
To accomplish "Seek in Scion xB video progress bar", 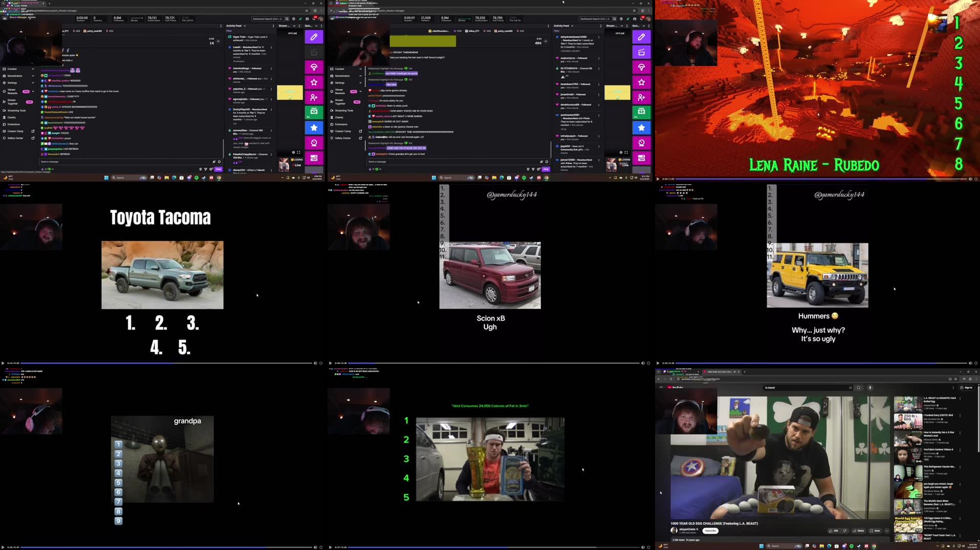I will (x=493, y=363).
